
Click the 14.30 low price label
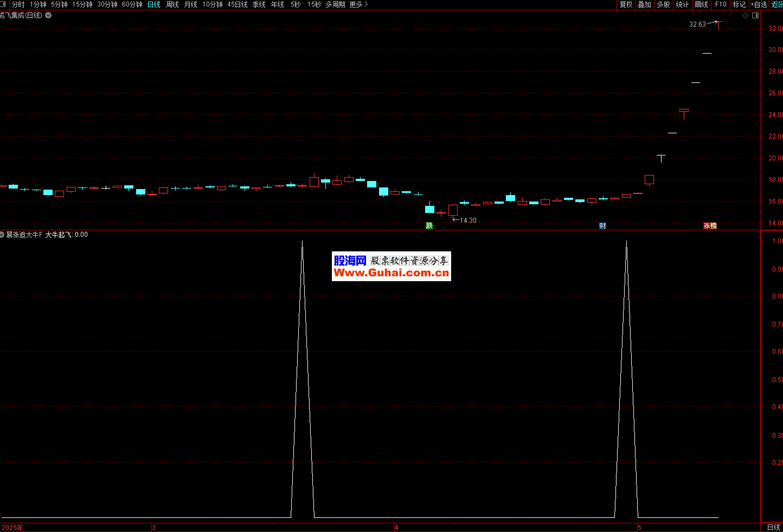468,220
